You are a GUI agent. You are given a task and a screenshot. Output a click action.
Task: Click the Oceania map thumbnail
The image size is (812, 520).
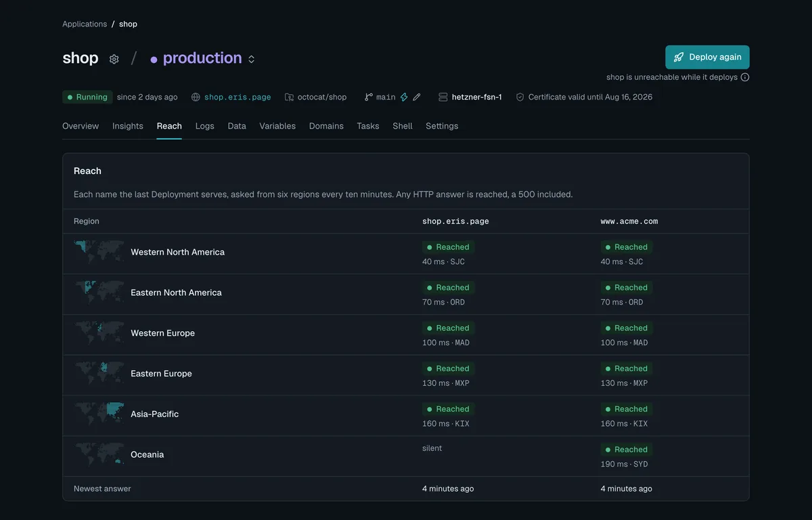[x=99, y=455]
